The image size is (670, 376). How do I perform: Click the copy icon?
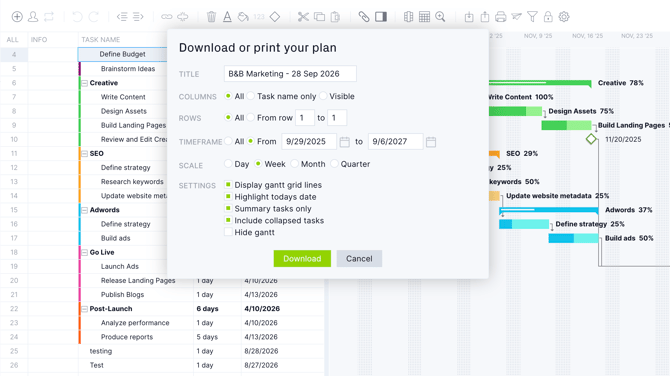point(319,17)
